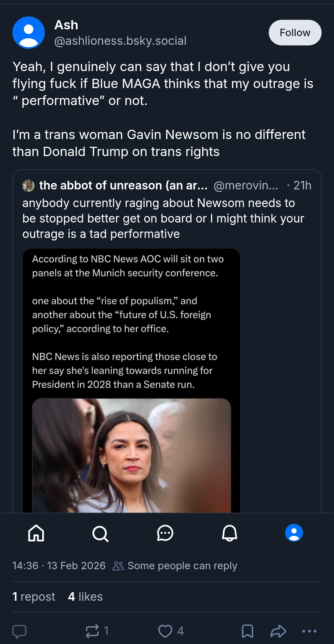Open @ashlioness.bsky.social handle link
Viewport: 334px width, 644px height.
point(120,41)
